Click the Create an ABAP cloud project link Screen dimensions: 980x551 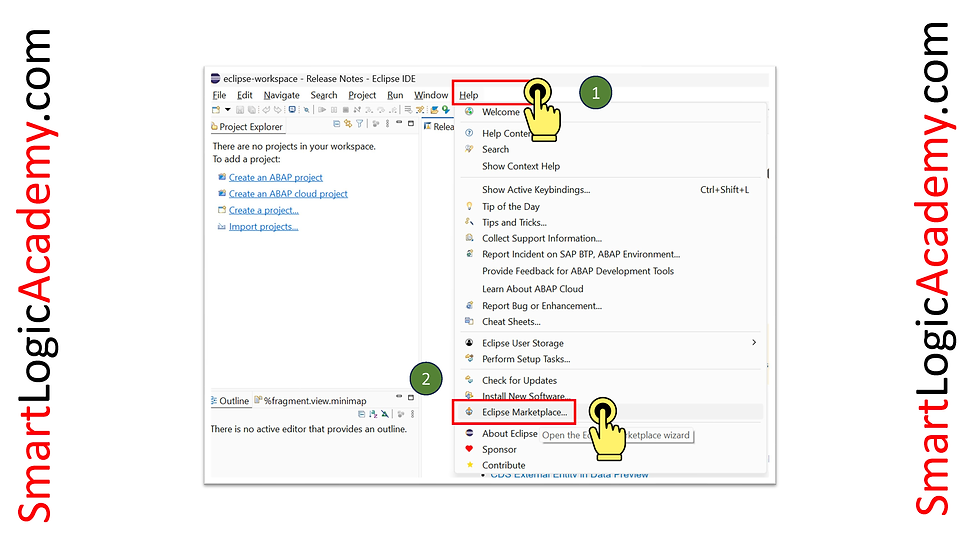[x=288, y=194]
